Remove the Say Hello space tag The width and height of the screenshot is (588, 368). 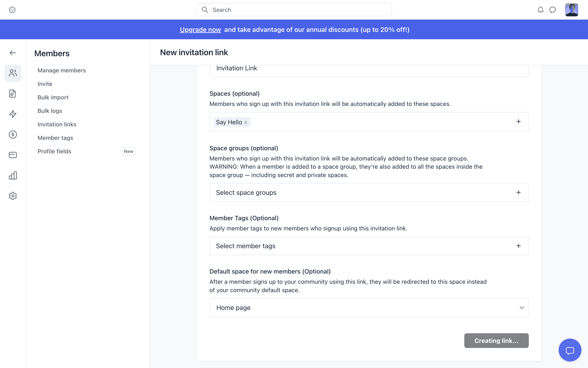pos(246,122)
